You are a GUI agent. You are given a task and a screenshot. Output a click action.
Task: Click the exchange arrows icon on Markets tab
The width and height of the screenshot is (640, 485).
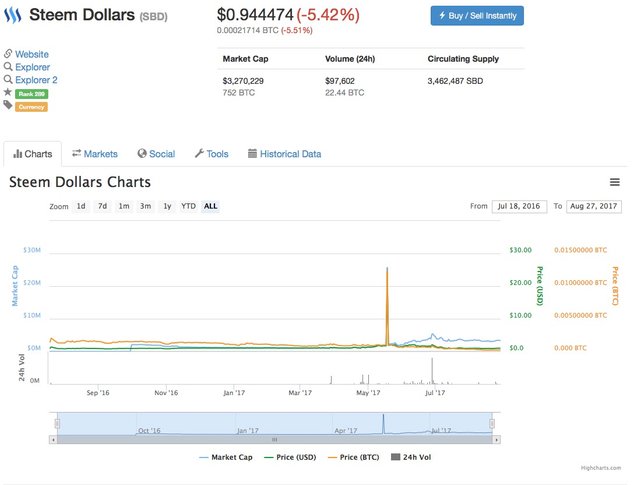[76, 153]
